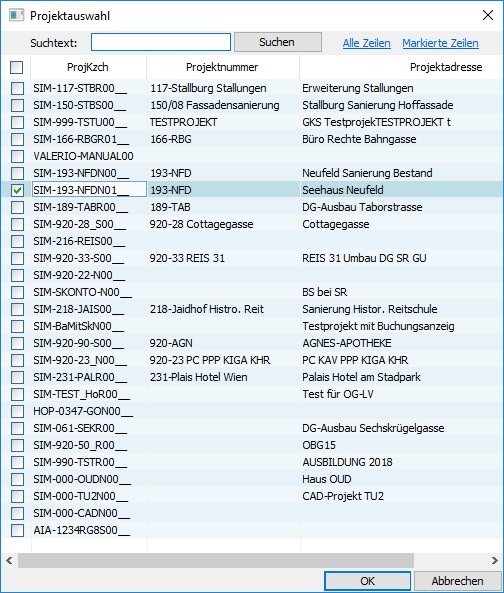Check the SIM-920-28_S00 row checkbox
504x593 pixels.
point(17,224)
